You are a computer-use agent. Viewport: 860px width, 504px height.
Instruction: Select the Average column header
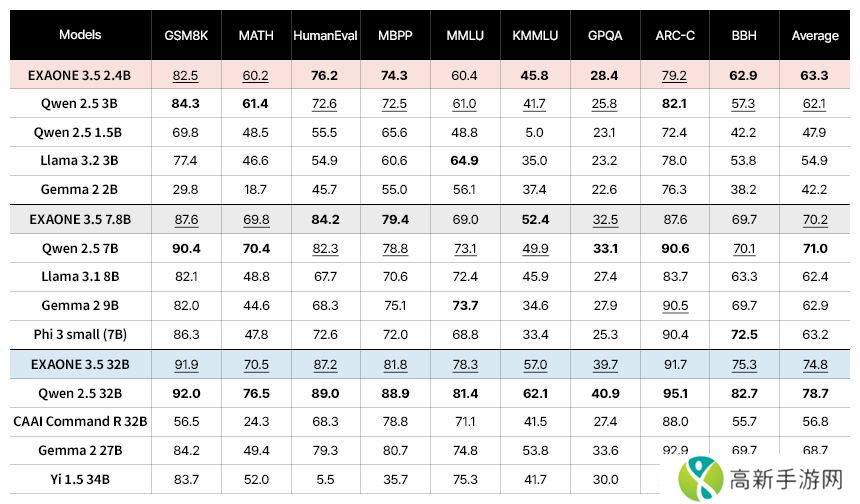[814, 36]
